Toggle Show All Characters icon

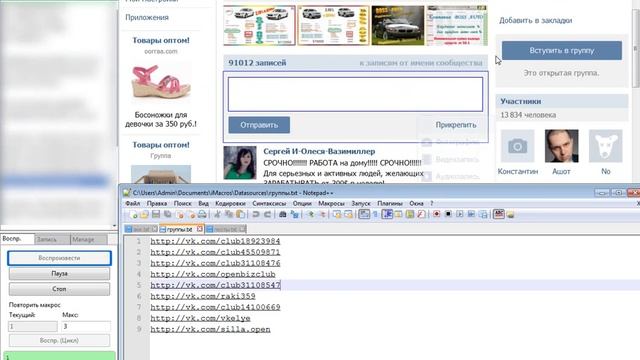(x=375, y=214)
